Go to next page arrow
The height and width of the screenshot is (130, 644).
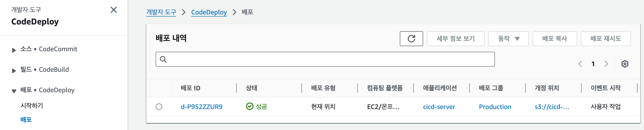pos(606,64)
